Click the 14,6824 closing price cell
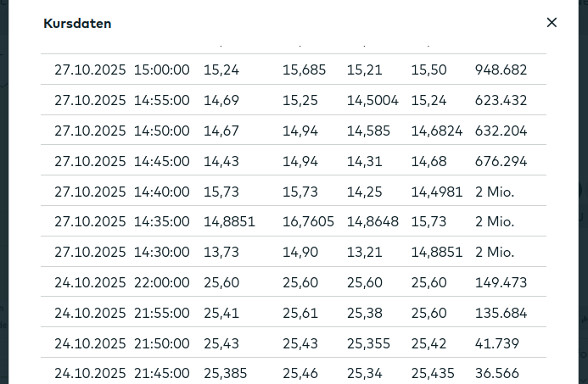 pos(437,131)
